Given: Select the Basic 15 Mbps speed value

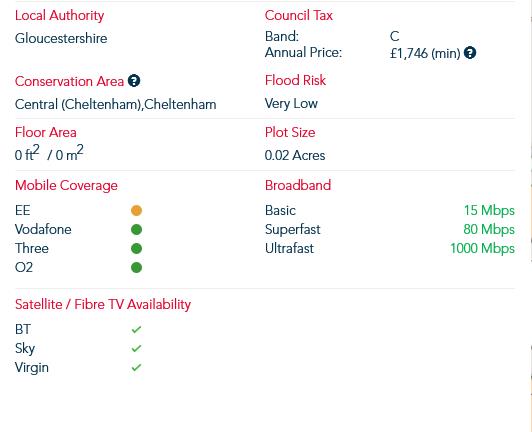Looking at the screenshot, I should pos(489,210).
